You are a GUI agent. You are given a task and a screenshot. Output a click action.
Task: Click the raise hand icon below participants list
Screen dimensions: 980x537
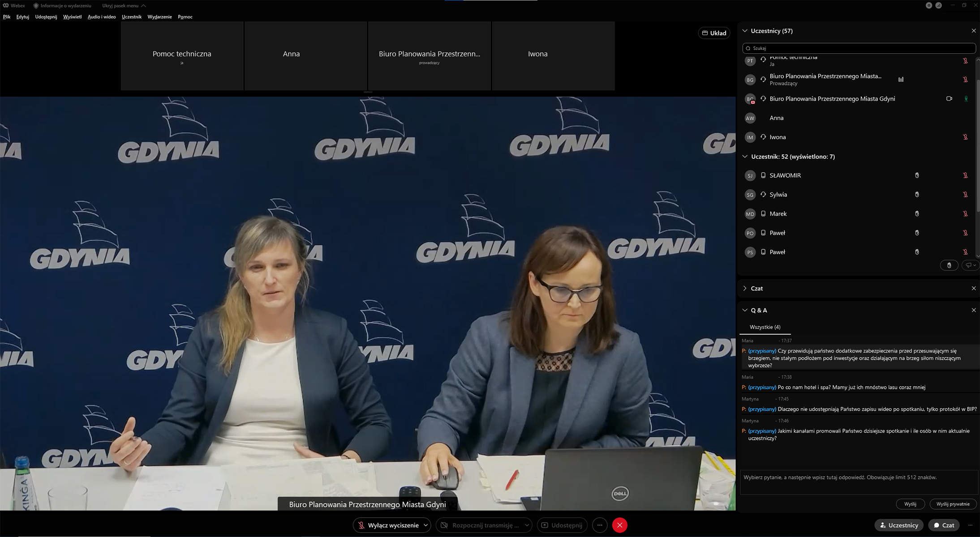[x=949, y=265]
